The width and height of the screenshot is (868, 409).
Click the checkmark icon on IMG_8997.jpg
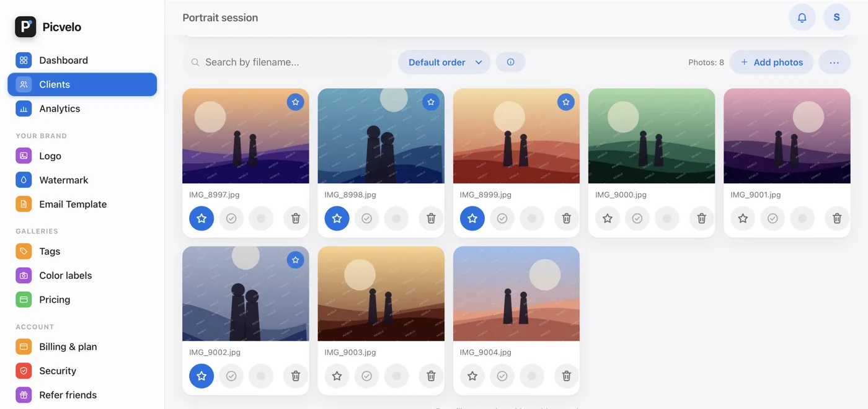point(231,218)
